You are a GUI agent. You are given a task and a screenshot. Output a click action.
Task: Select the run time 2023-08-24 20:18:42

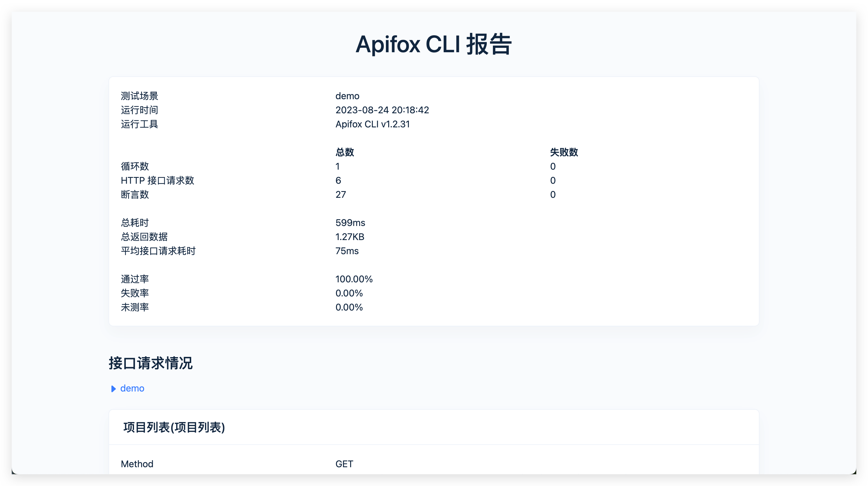click(x=382, y=110)
